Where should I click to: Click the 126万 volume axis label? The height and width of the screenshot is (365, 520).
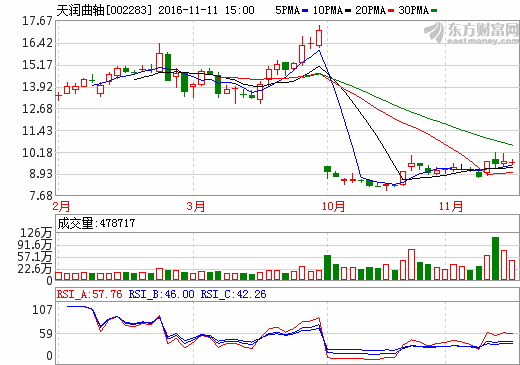pyautogui.click(x=36, y=233)
